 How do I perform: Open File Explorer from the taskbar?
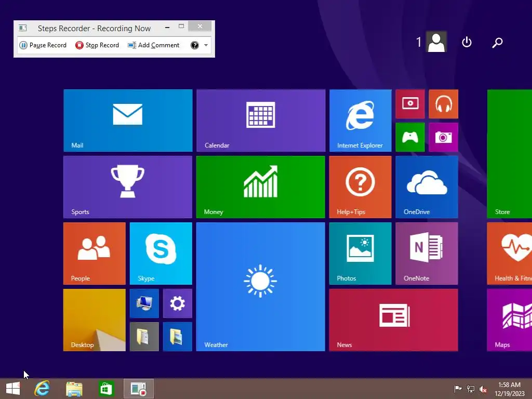[x=74, y=389]
